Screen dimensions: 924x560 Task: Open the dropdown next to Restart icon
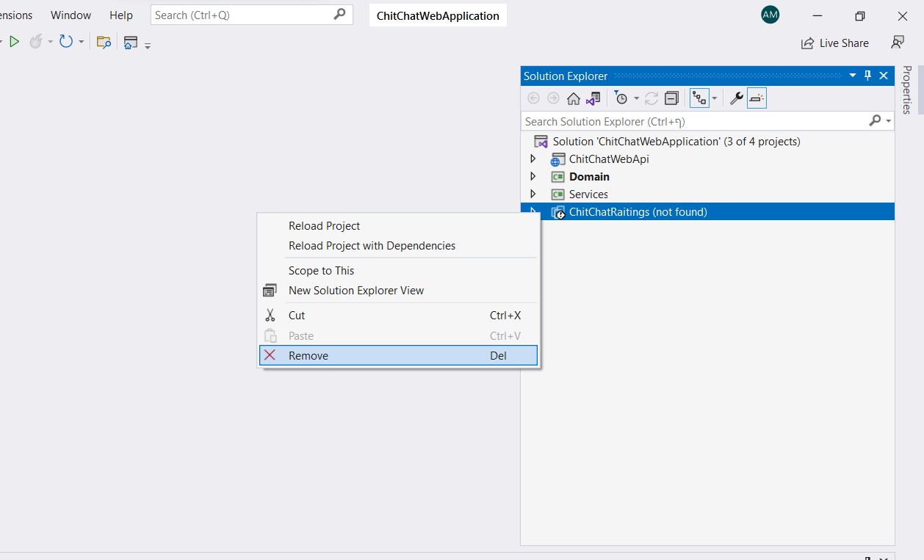82,43
